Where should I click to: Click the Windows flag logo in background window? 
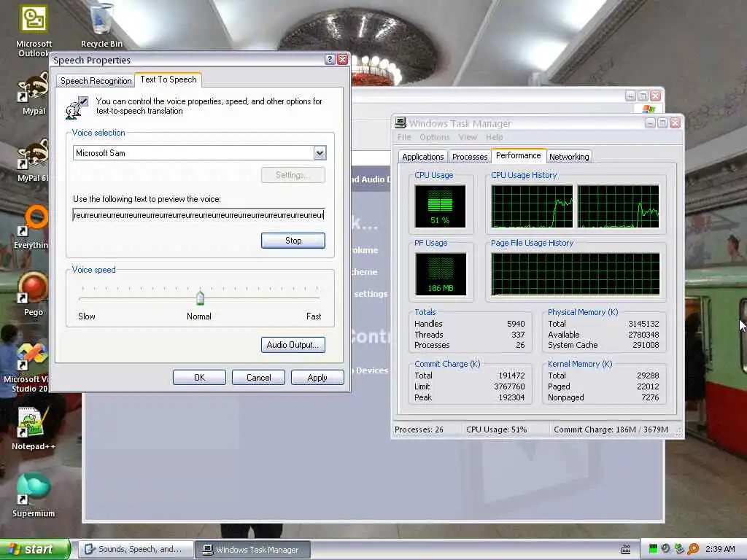(x=649, y=109)
